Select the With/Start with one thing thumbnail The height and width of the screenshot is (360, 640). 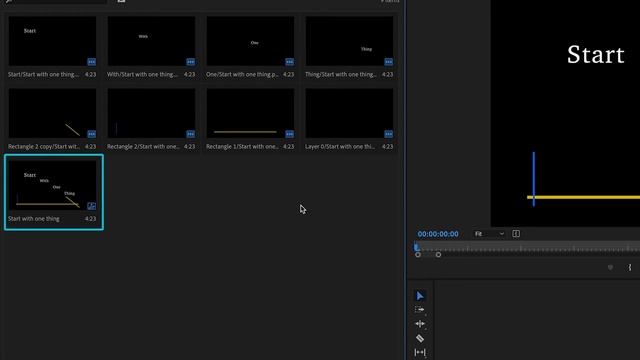point(151,41)
